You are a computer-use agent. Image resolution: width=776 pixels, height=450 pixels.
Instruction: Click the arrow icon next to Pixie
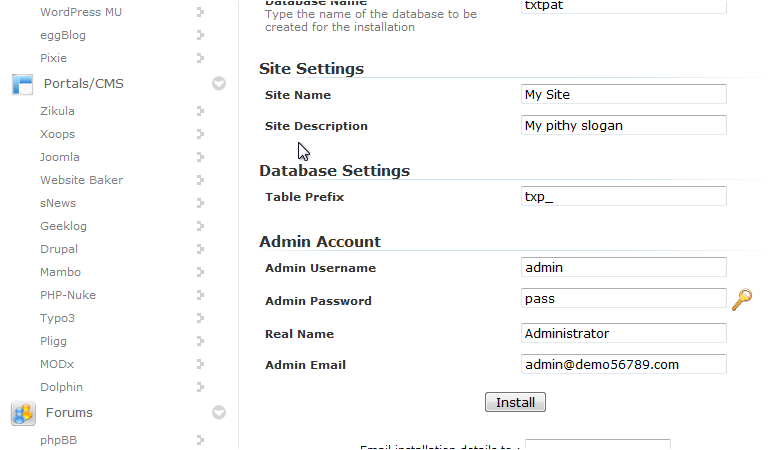[200, 58]
